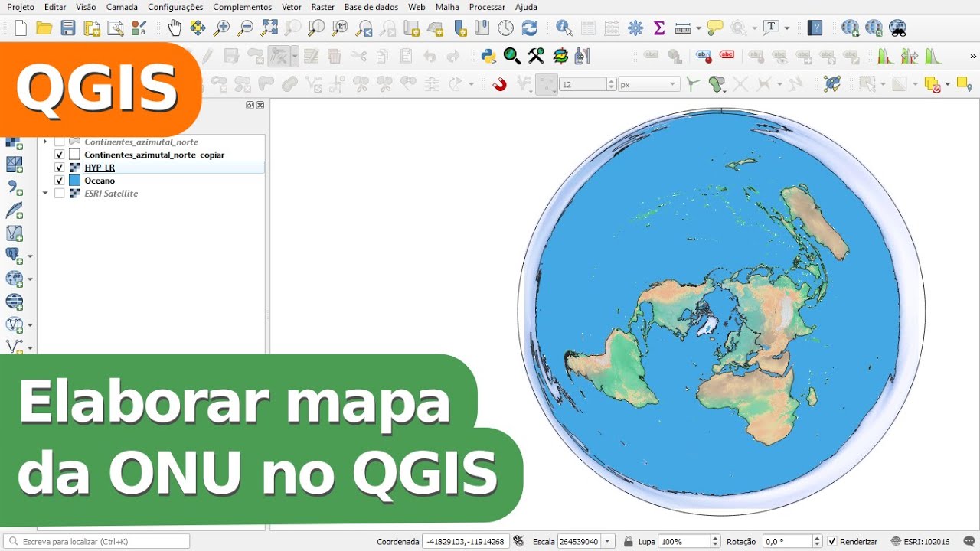This screenshot has height=551, width=980.
Task: Click the Zoom Out magnifier tool
Action: click(x=245, y=28)
